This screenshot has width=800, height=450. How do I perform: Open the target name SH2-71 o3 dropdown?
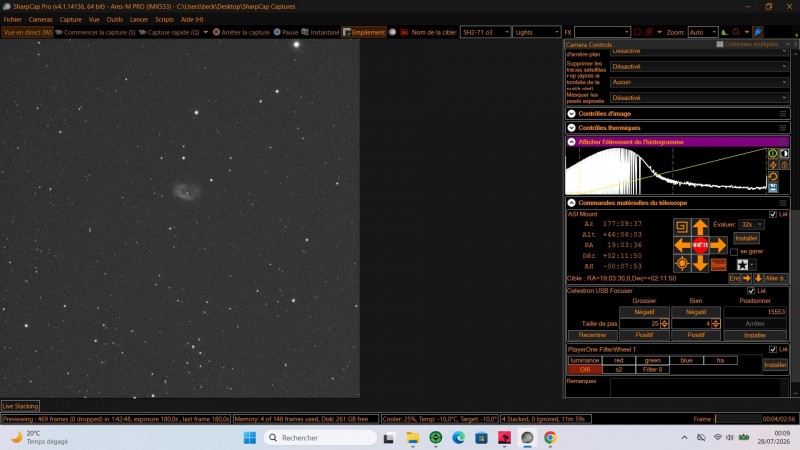coord(485,32)
